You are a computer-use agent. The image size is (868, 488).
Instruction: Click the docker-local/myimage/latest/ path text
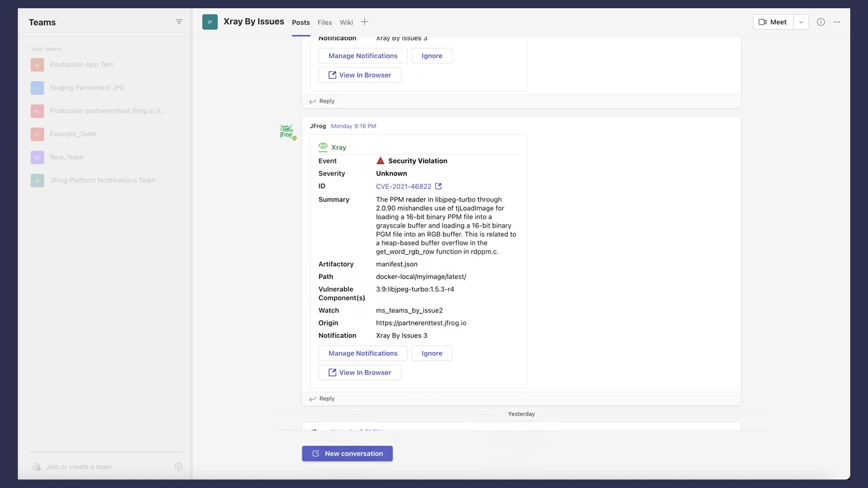[x=421, y=276]
